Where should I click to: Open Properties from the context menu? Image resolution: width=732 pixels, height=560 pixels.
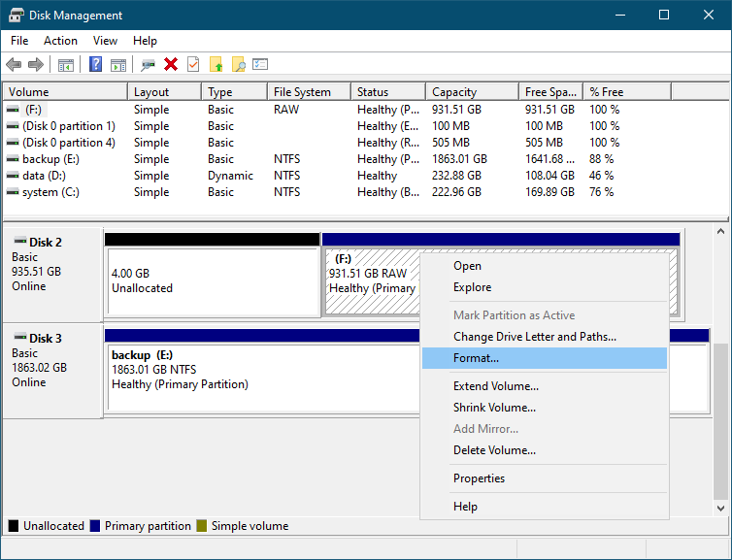coord(545,478)
